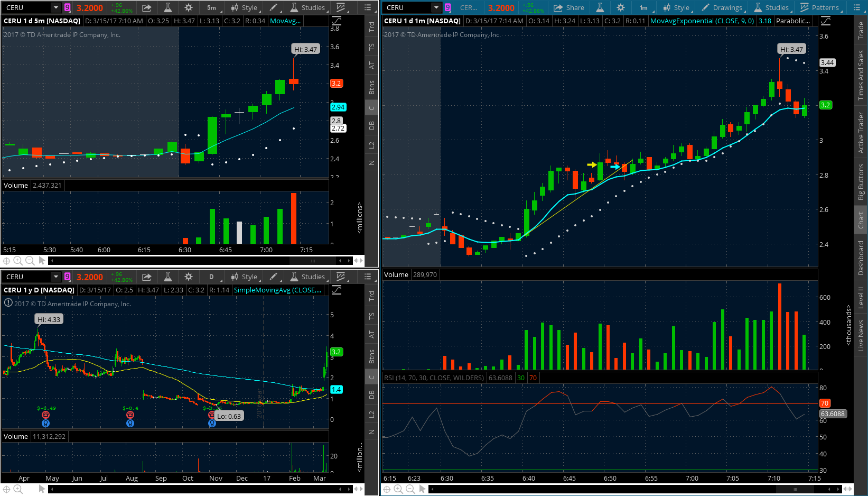Select the pointer cursor icon below the 5m chart

tap(42, 261)
